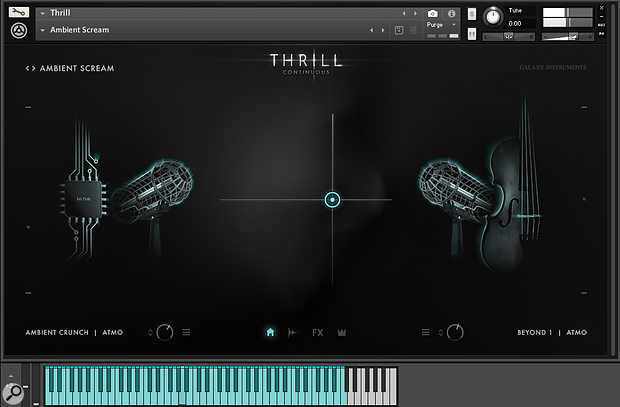Expand the Ambient Scream snapshot dropdown

pyautogui.click(x=43, y=30)
